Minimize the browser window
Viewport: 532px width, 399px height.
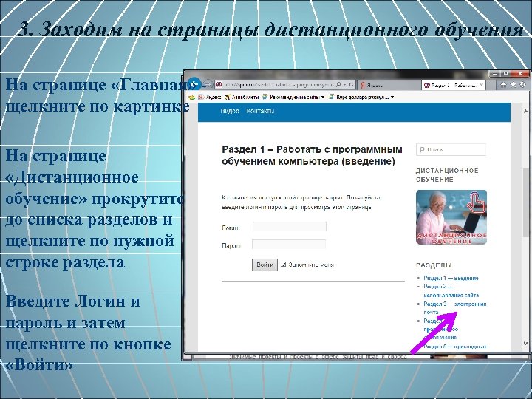click(495, 73)
